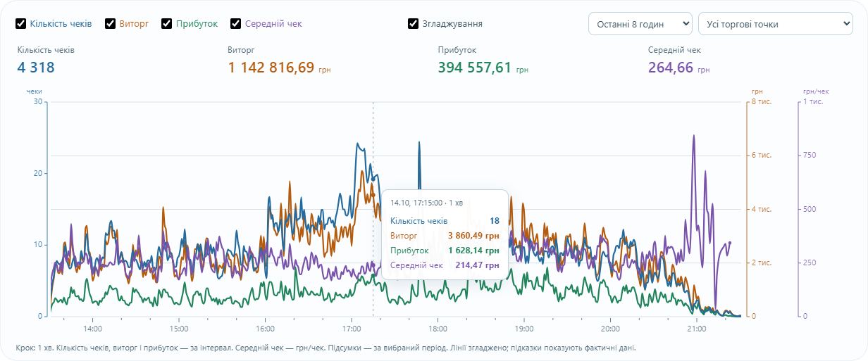The image size is (868, 361).
Task: Select the profit total 394 557,61
Action: point(475,68)
